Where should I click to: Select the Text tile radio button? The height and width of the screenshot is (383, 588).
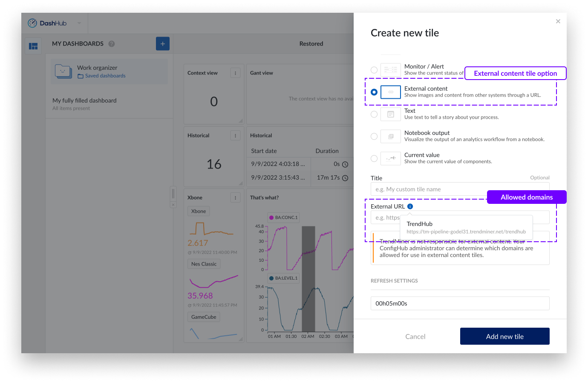[x=374, y=114]
